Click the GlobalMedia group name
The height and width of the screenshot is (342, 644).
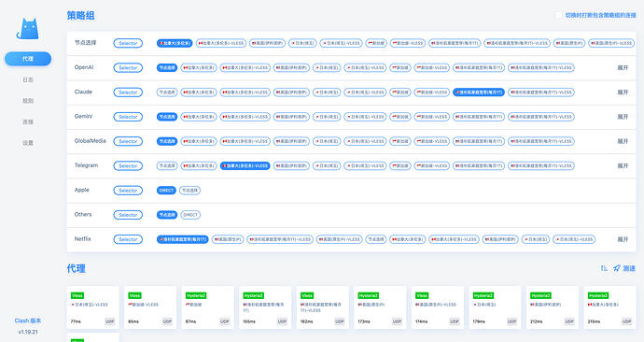coord(90,141)
